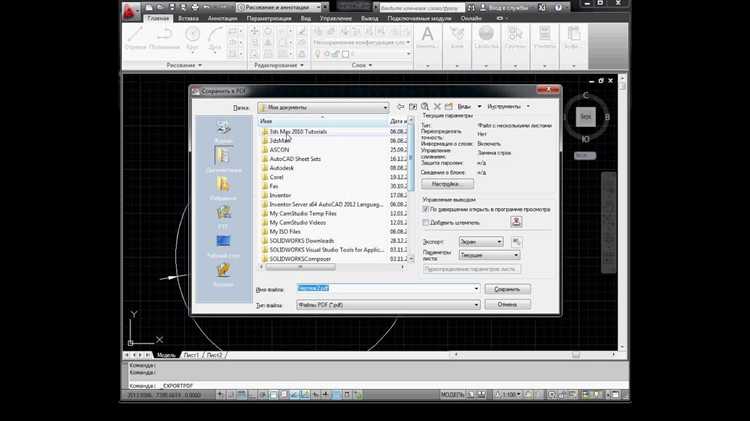Open the Лист2 layout tab
Image resolution: width=750 pixels, height=421 pixels.
click(x=214, y=355)
